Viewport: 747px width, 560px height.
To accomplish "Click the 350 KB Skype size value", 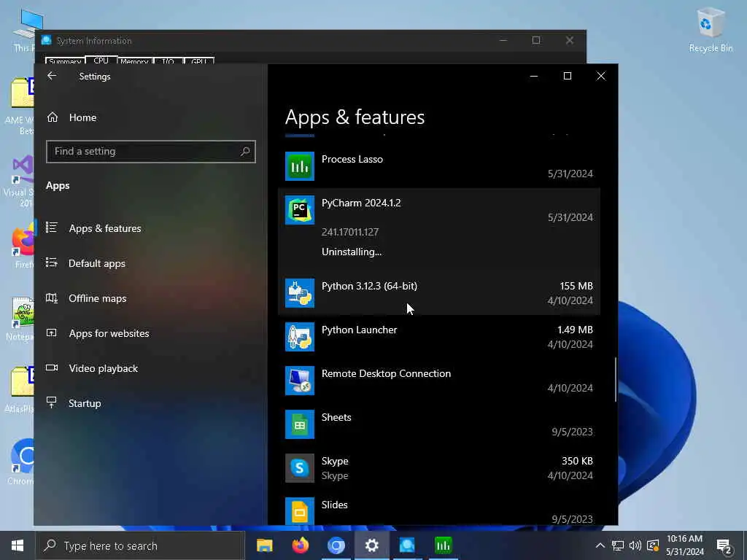I will 577,461.
